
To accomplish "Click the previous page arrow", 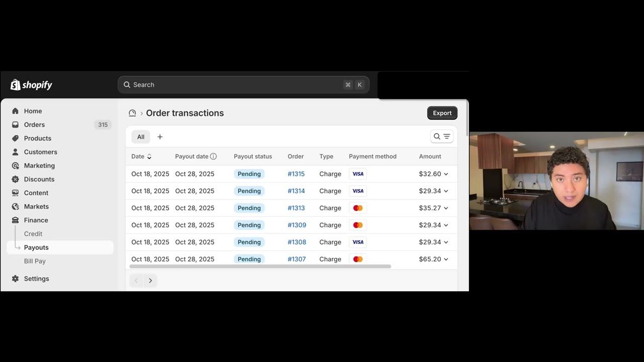I will [x=136, y=281].
